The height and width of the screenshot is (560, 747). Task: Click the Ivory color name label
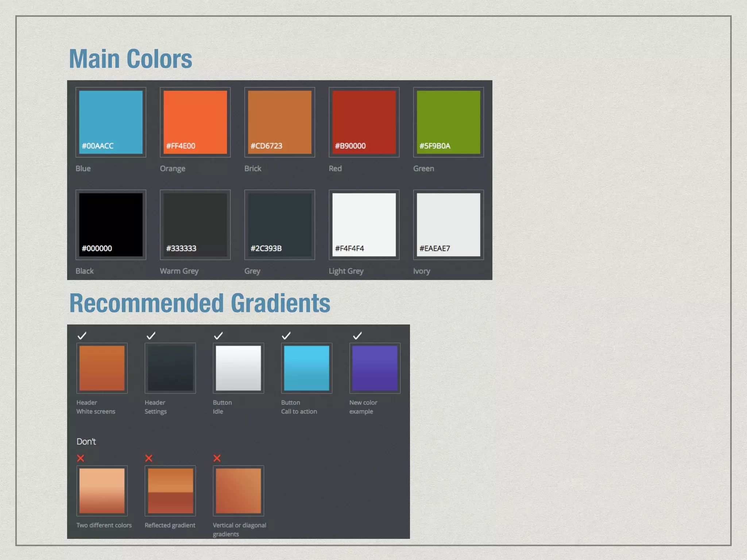(x=422, y=271)
